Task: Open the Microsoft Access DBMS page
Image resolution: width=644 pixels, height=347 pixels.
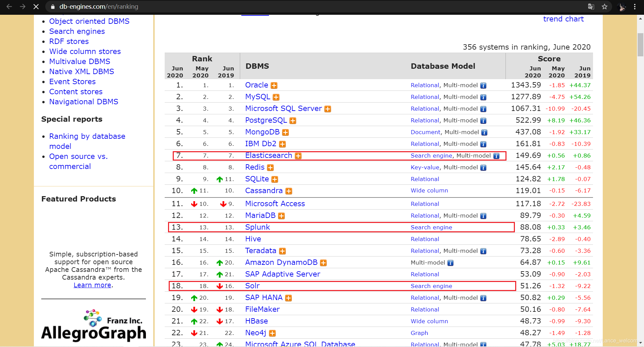Action: pyautogui.click(x=275, y=204)
